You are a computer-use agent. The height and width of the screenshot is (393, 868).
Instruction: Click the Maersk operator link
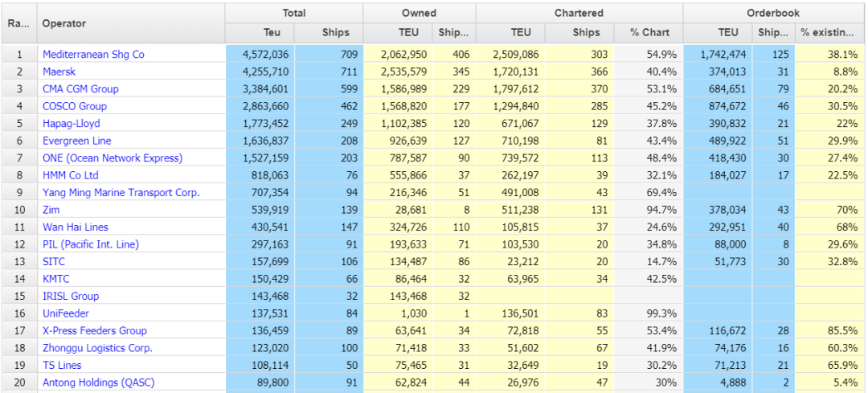(x=59, y=72)
